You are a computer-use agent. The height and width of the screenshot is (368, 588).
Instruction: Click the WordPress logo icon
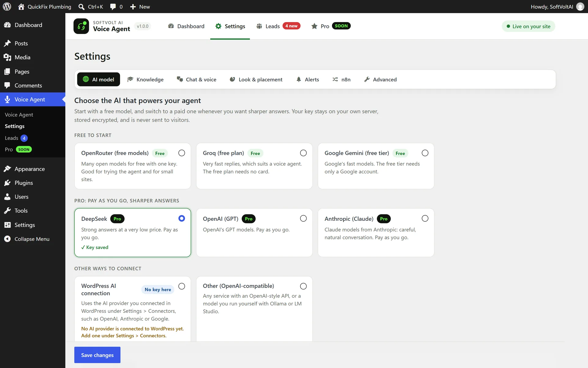click(x=7, y=6)
